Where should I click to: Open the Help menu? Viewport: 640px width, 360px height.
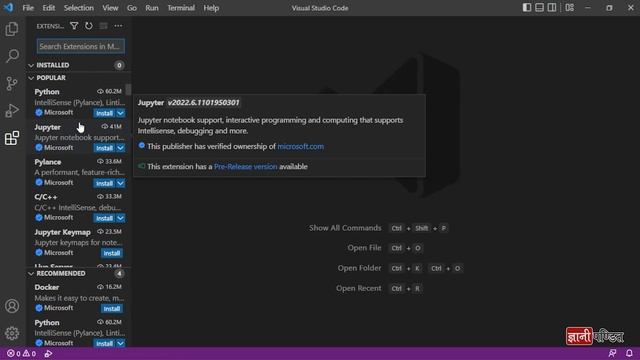pyautogui.click(x=211, y=8)
